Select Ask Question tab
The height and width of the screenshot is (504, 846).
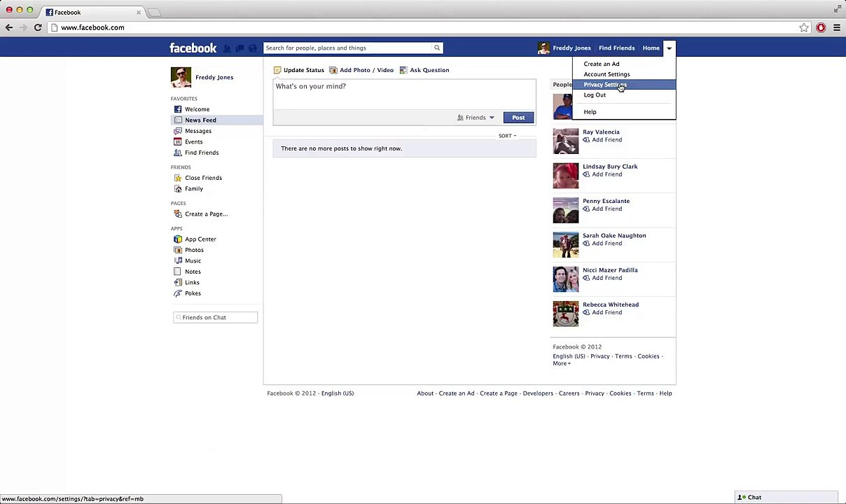click(424, 70)
